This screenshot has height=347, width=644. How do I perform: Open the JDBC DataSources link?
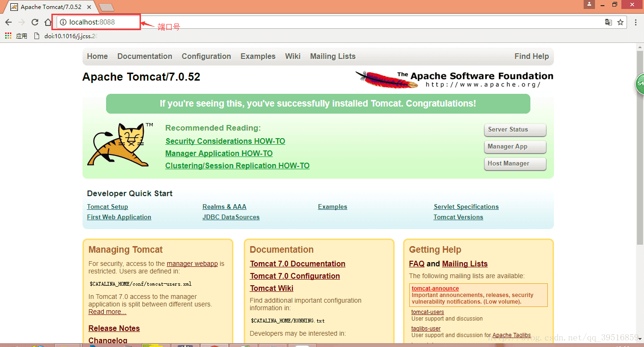pyautogui.click(x=231, y=217)
